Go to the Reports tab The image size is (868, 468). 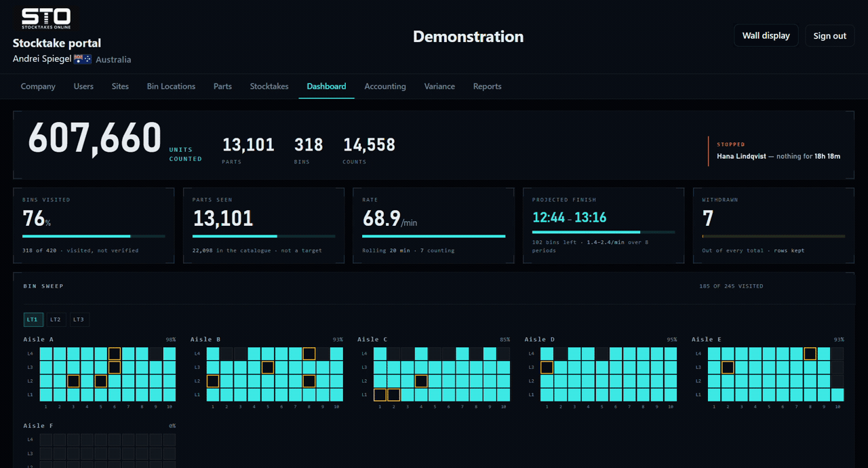click(488, 86)
